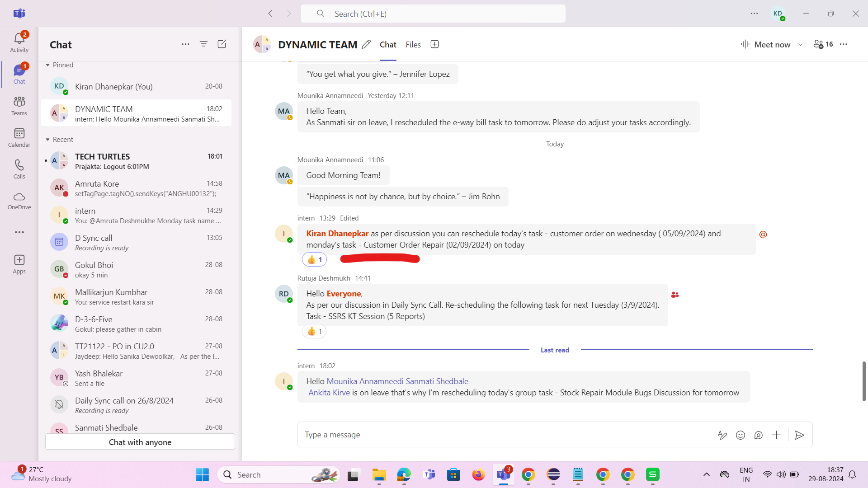This screenshot has height=488, width=868.
Task: Click Windows Start button
Action: (x=202, y=474)
